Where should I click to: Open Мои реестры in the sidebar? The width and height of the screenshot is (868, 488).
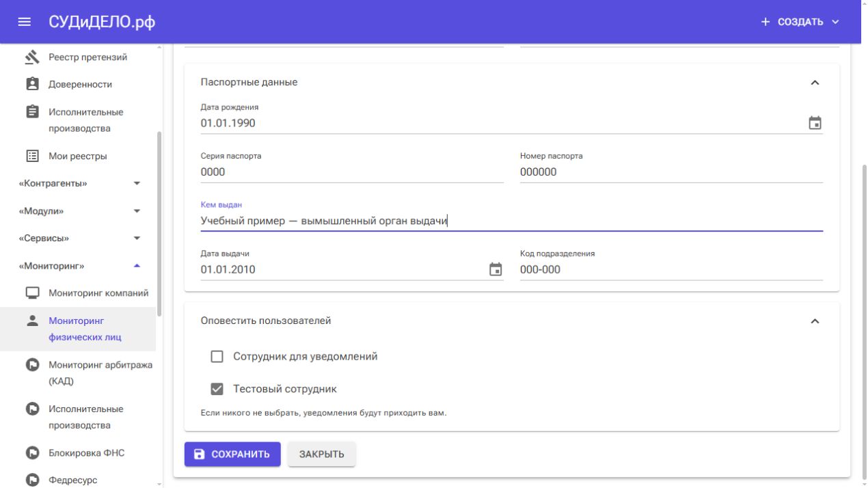click(78, 156)
